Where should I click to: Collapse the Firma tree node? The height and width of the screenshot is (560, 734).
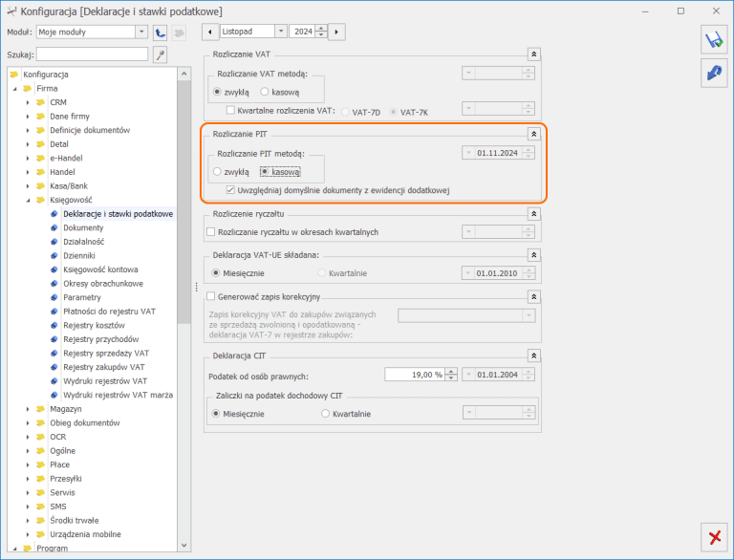15,89
